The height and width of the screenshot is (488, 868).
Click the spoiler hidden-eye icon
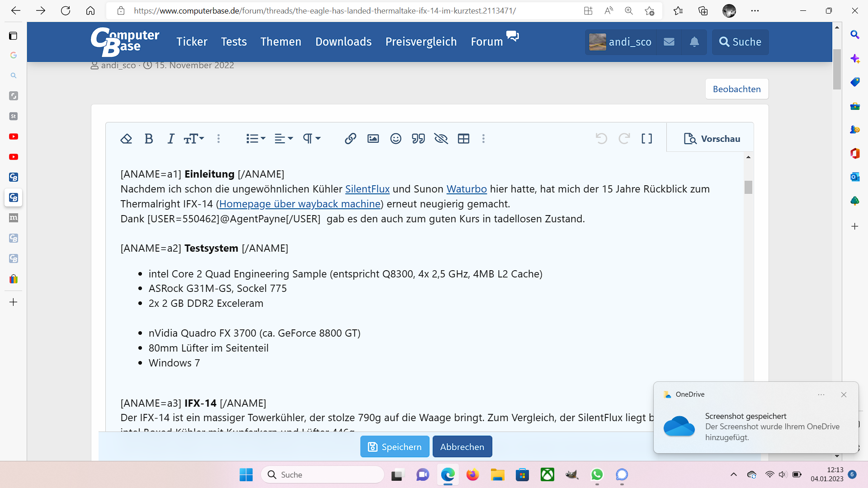[x=441, y=139]
